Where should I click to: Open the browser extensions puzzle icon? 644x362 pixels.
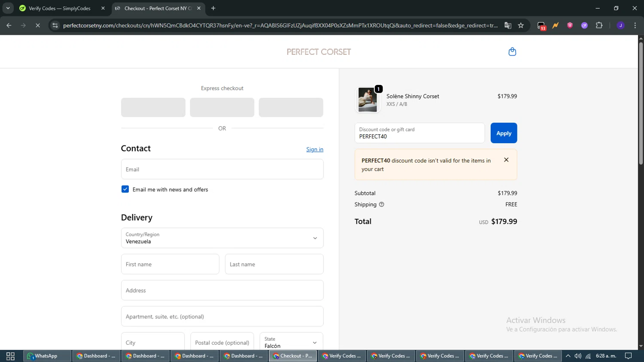pos(599,25)
